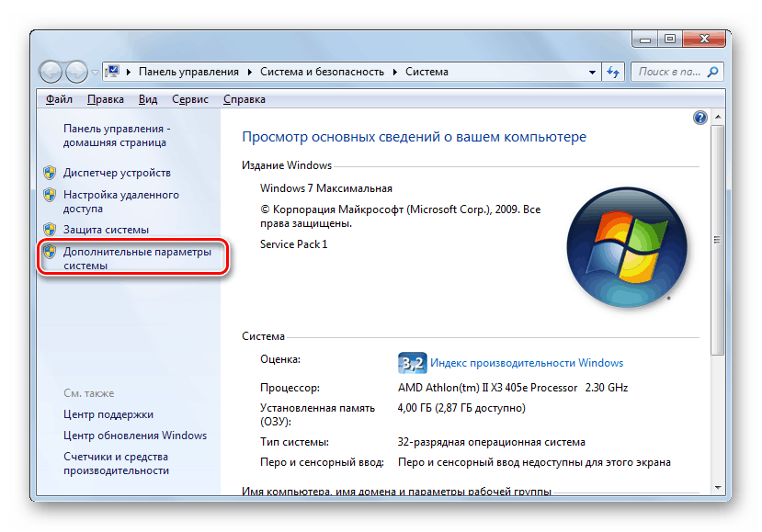Viewport: 762px width, 532px height.
Task: Click the 3,2 performance rating badge
Action: coord(412,363)
